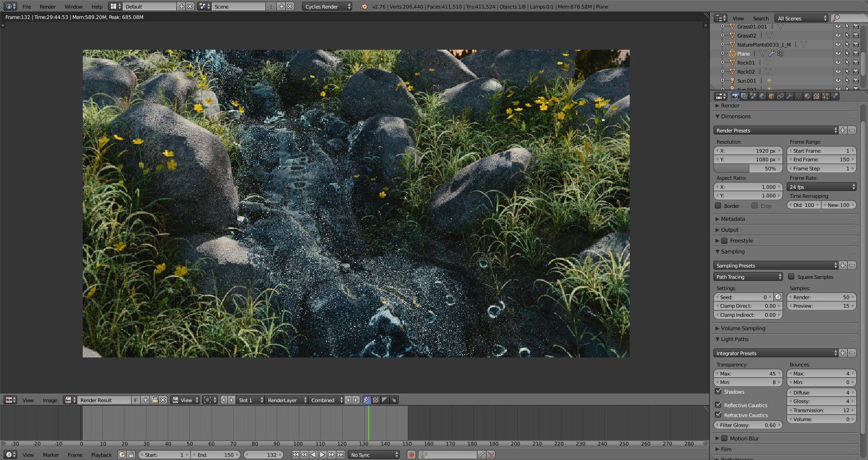Open the image from file folder icon
The height and width of the screenshot is (460, 868).
(x=154, y=400)
